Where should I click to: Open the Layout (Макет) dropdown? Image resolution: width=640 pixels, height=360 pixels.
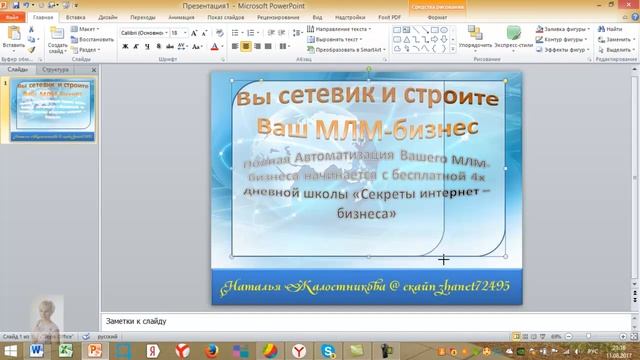[85, 29]
